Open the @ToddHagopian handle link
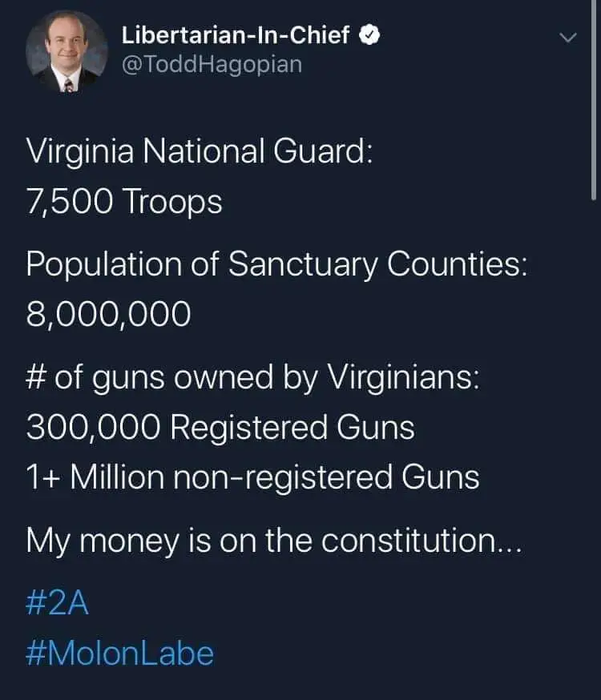601x700 pixels. tap(212, 63)
